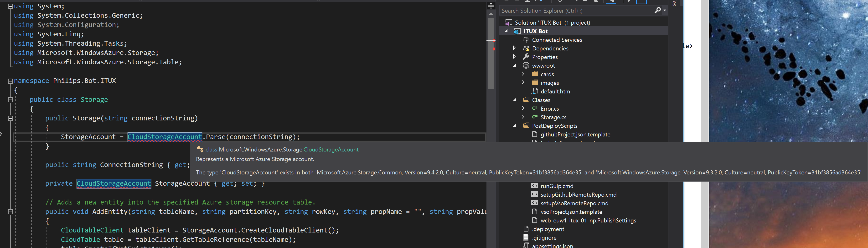This screenshot has width=868, height=248.
Task: Collapse the using directives outlining block
Action: 10,6
